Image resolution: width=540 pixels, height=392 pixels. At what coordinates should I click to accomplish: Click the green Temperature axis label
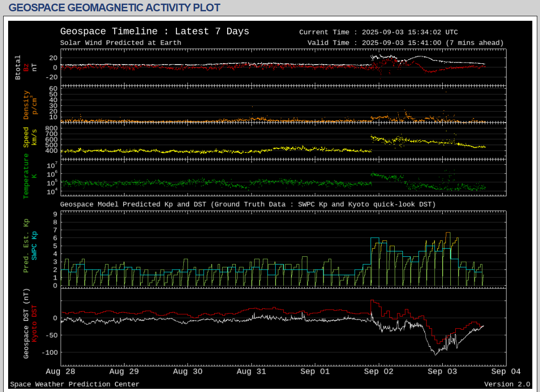[26, 176]
